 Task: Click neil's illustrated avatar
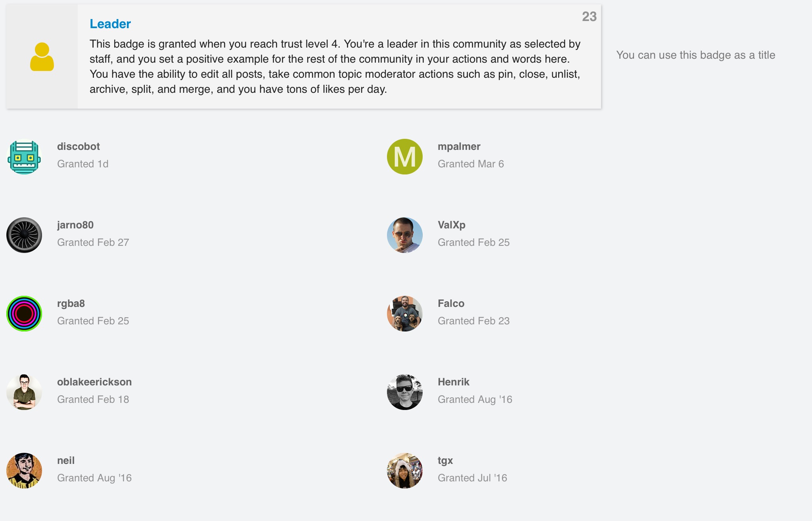(24, 471)
